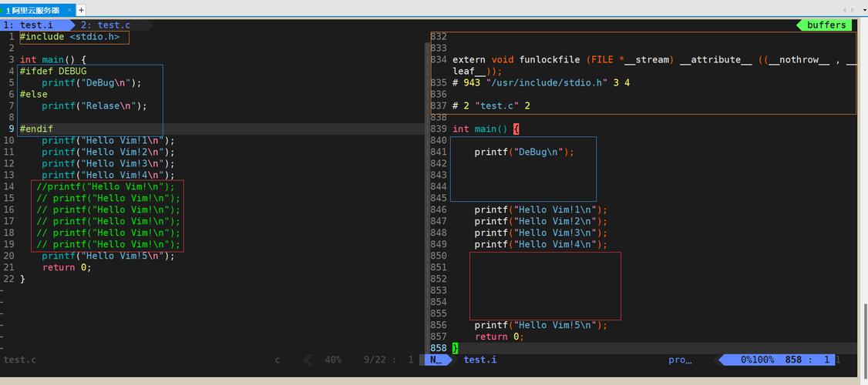Viewport: 868px width, 385px height.
Task: Click the 0%100% indicator in status line
Action: [x=758, y=360]
